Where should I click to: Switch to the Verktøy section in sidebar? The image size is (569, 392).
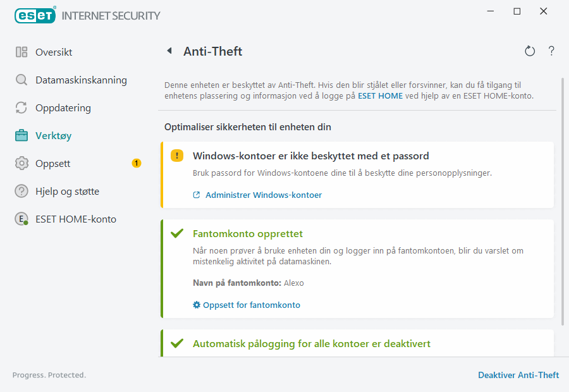(x=53, y=135)
